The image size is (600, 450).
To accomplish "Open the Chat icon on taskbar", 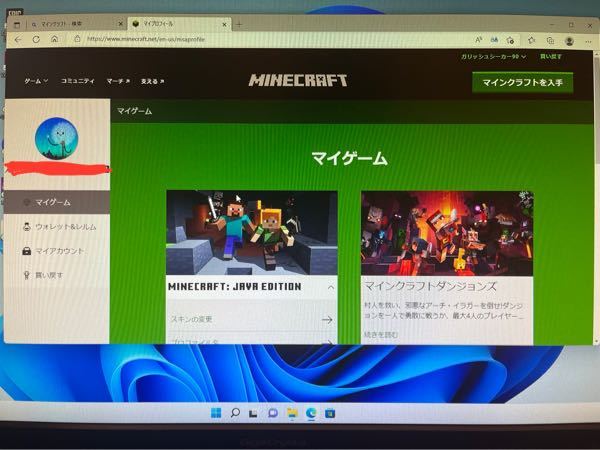I will click(x=272, y=413).
